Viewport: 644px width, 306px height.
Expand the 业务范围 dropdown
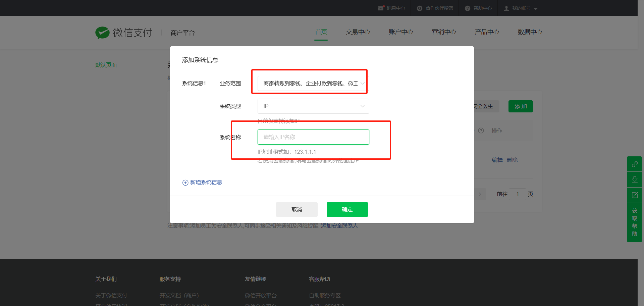(313, 83)
